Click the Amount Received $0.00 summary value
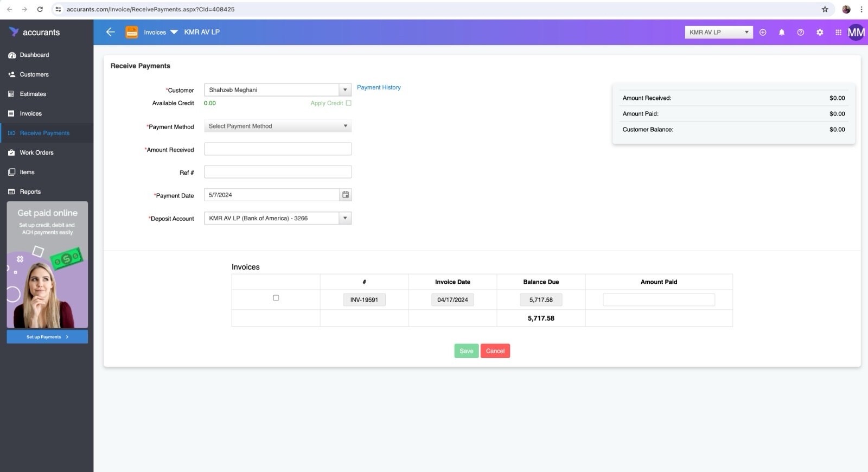 pos(837,98)
